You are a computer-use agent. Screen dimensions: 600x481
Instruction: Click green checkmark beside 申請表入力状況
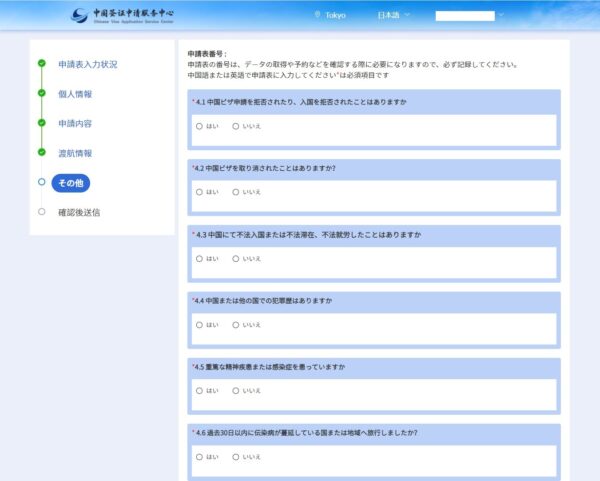41,64
